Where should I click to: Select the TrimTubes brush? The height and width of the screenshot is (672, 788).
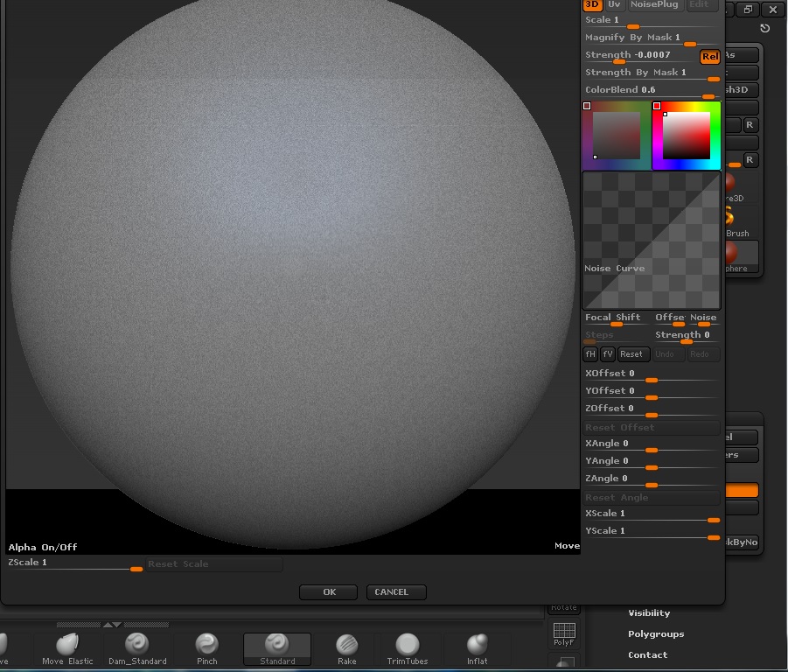(x=407, y=649)
